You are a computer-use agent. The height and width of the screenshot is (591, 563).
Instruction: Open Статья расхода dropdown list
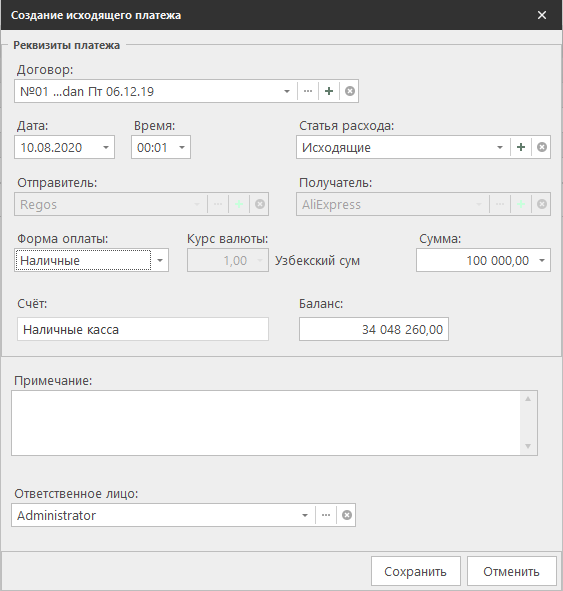pyautogui.click(x=500, y=147)
